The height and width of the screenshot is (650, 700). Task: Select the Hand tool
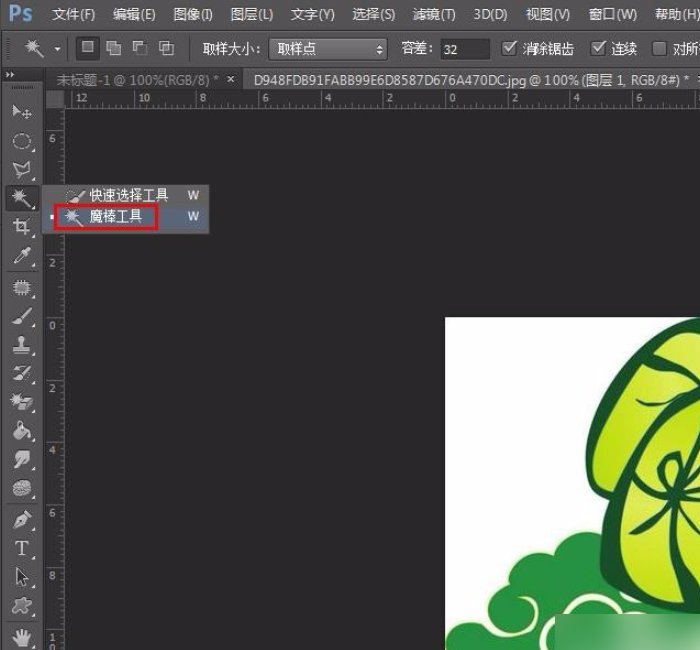21,635
